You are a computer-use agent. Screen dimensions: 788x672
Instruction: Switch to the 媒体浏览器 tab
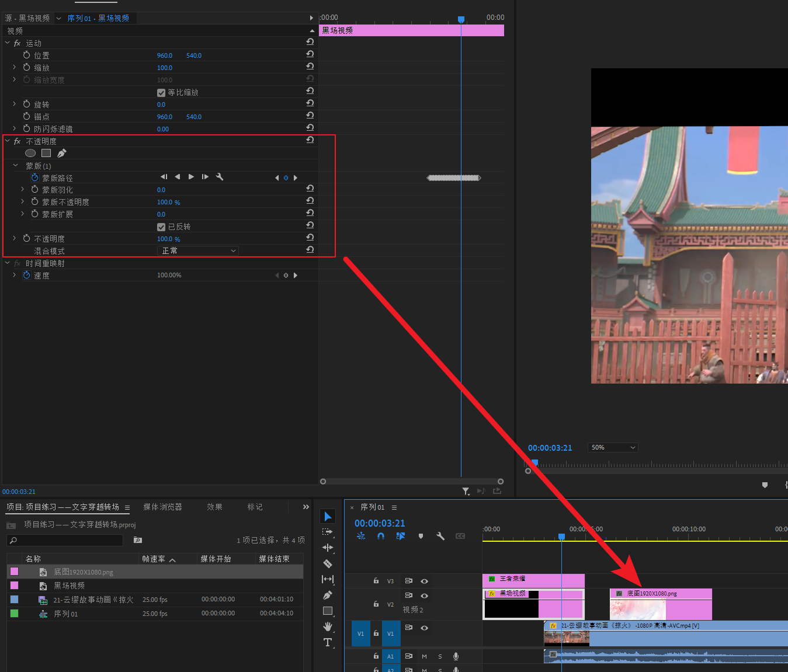click(162, 507)
